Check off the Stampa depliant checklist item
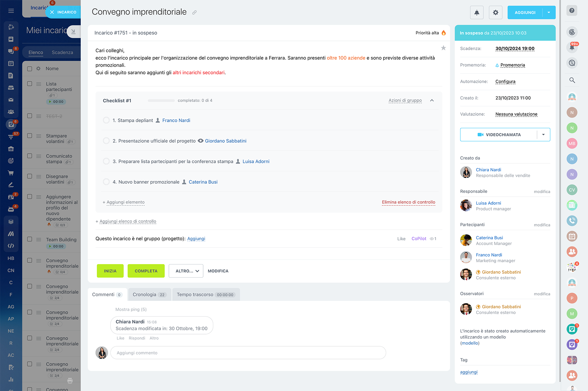The image size is (588, 391). [106, 120]
